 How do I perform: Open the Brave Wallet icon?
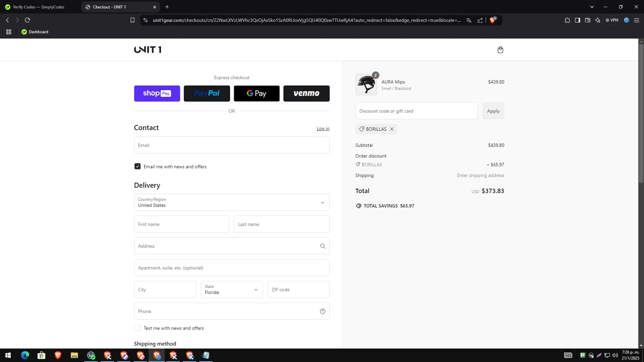point(588,20)
